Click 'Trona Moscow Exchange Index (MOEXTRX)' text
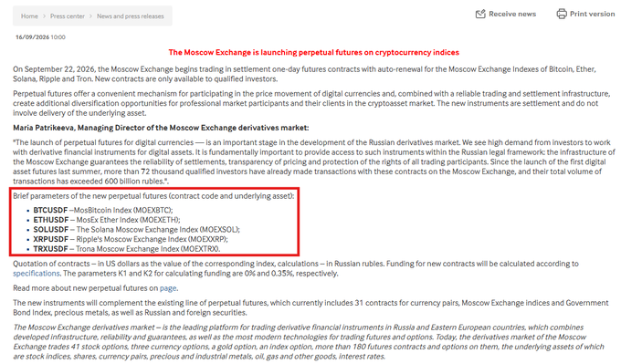621x364 pixels. click(x=148, y=249)
